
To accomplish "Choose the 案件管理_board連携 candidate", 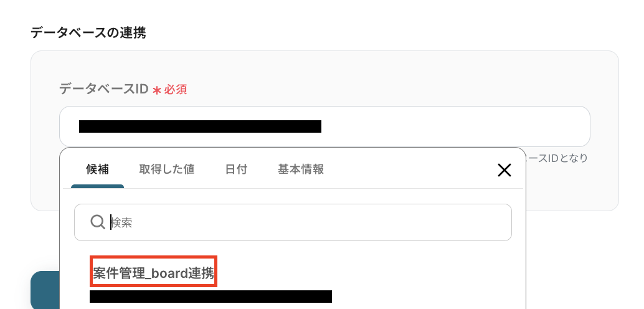I will [153, 273].
